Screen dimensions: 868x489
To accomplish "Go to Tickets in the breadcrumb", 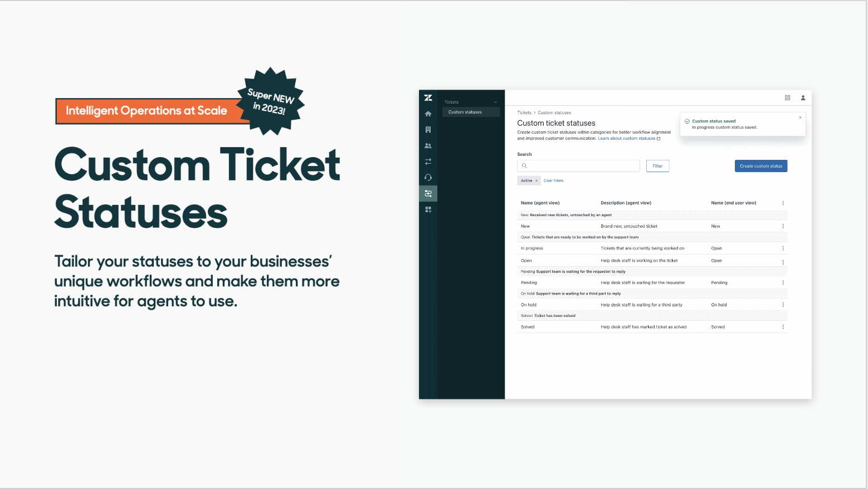I will point(524,113).
